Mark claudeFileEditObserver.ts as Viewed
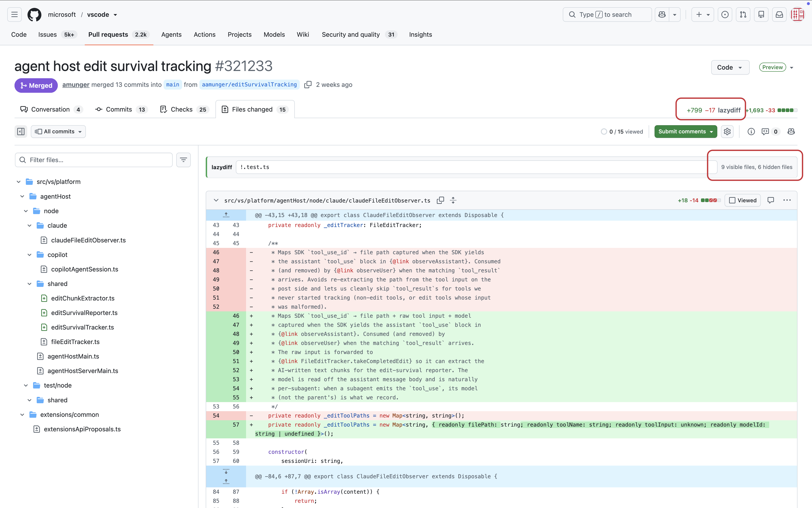The height and width of the screenshot is (508, 812). click(x=742, y=200)
